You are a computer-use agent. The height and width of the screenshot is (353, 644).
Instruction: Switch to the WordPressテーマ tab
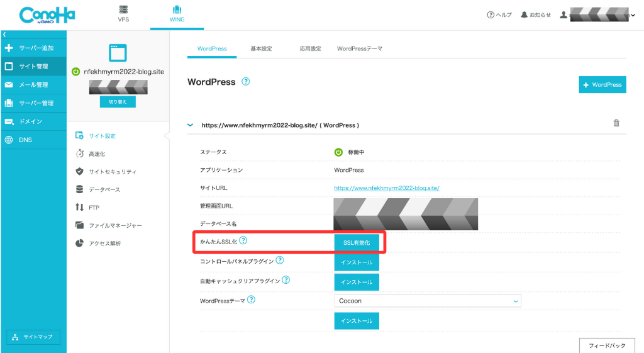pos(360,48)
